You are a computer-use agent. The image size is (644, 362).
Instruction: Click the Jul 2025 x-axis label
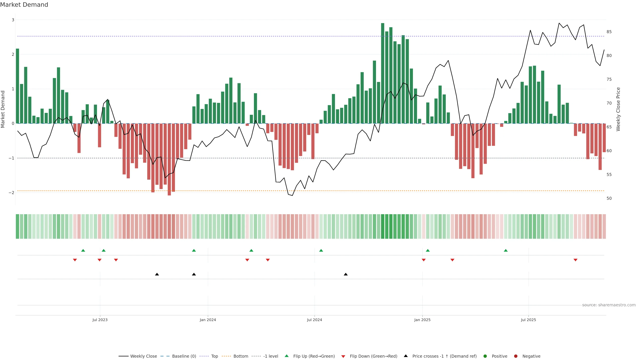[528, 320]
